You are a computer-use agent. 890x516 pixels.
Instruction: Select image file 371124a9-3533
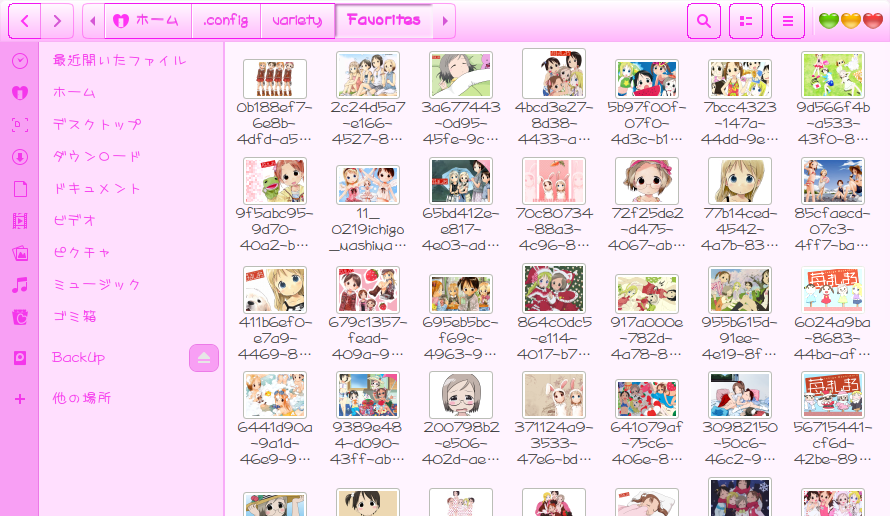point(554,395)
